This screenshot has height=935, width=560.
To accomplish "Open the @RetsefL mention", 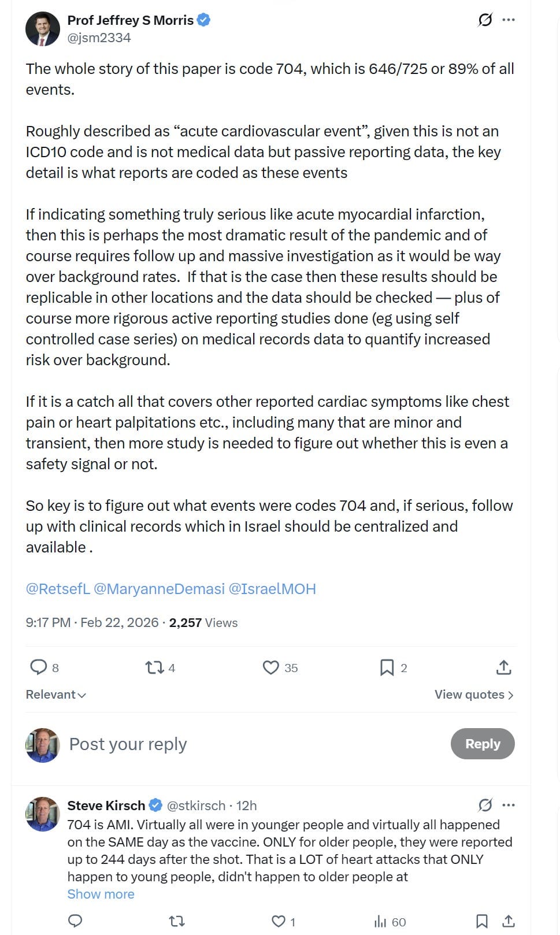I will 58,589.
